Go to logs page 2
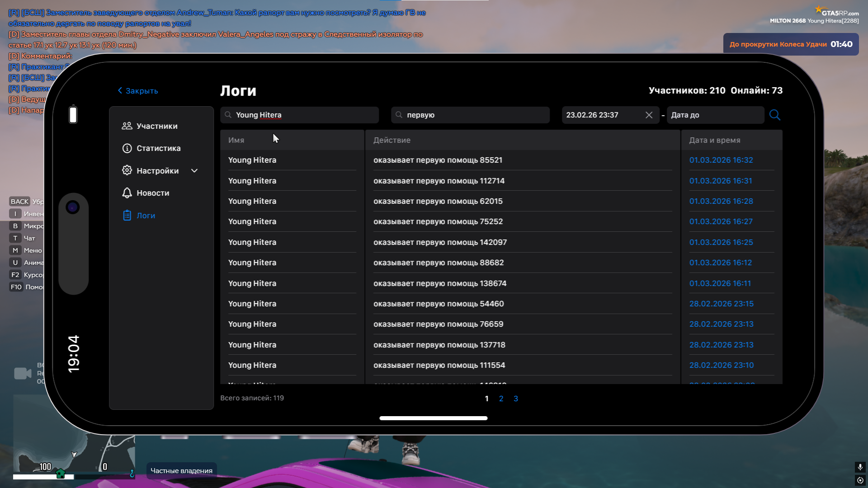 501,399
